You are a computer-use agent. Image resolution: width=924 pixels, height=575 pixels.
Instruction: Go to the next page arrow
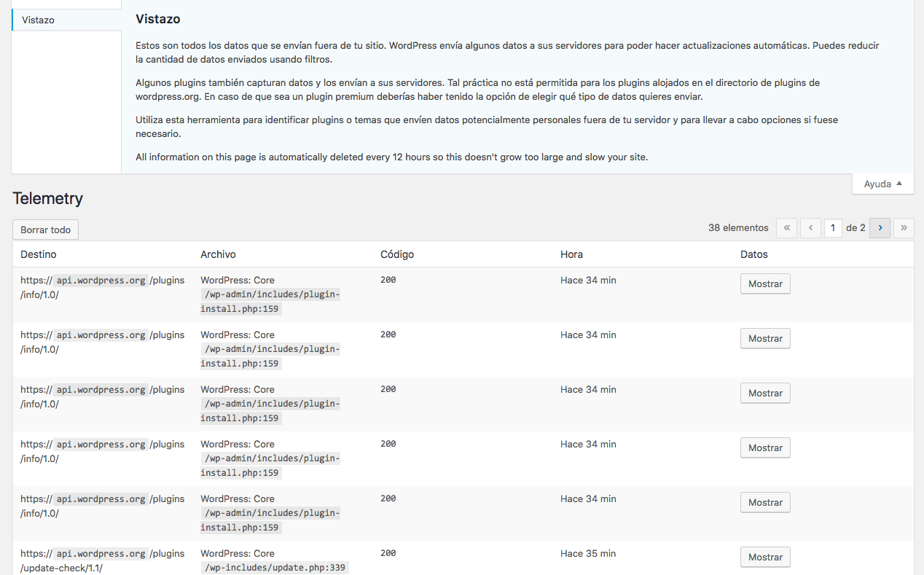coord(880,228)
